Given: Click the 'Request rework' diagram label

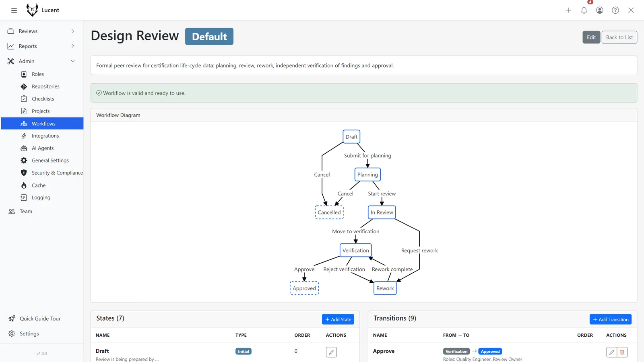Looking at the screenshot, I should pos(419,251).
